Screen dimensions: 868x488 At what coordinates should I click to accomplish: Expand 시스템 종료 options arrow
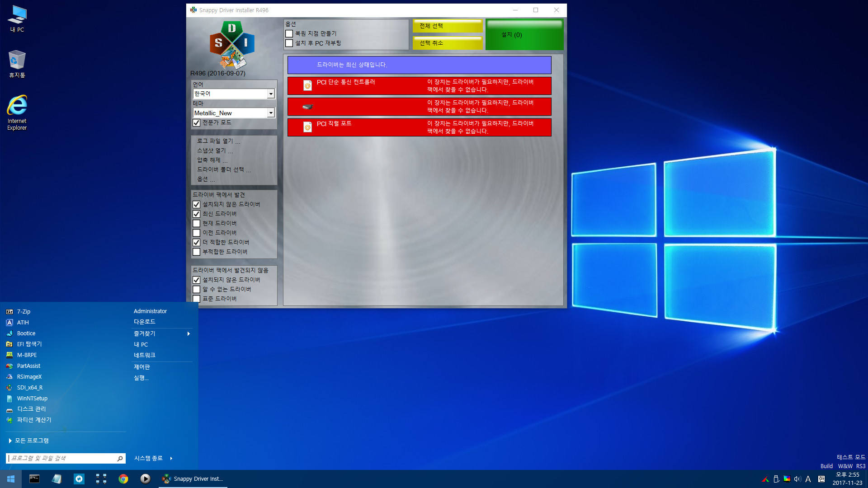[x=171, y=459]
